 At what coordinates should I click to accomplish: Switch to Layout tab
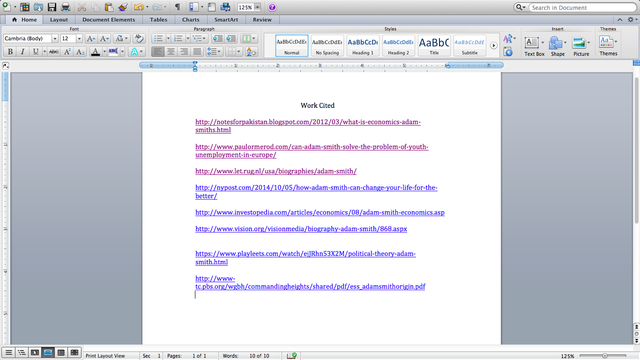point(59,20)
